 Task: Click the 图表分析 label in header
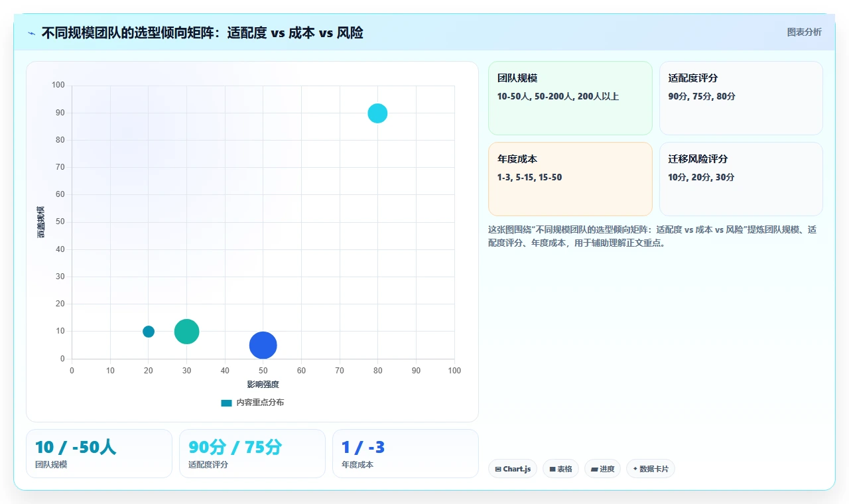[804, 32]
